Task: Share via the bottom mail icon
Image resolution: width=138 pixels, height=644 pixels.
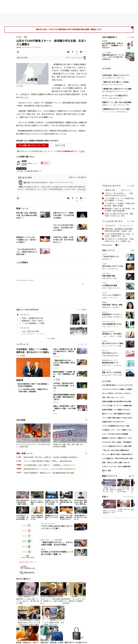Action: [68, 198]
